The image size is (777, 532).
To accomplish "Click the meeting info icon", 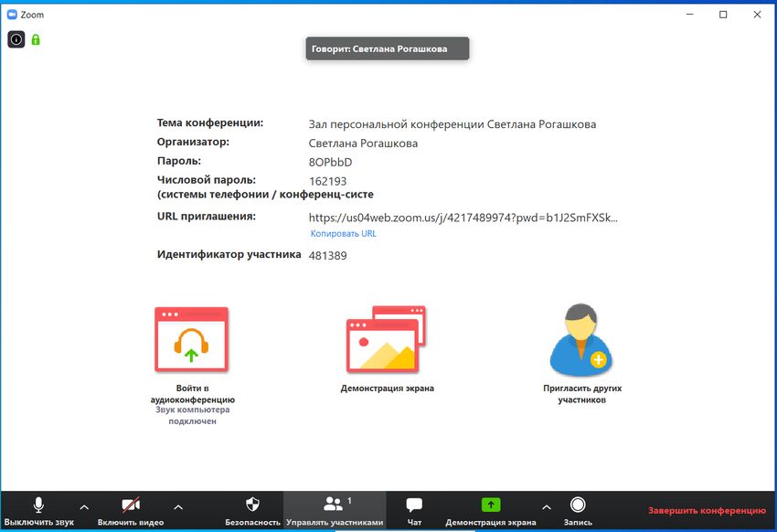I will [x=16, y=39].
